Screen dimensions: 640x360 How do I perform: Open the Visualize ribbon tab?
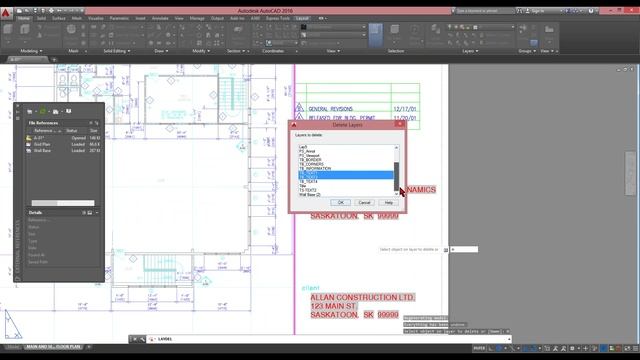click(x=96, y=18)
